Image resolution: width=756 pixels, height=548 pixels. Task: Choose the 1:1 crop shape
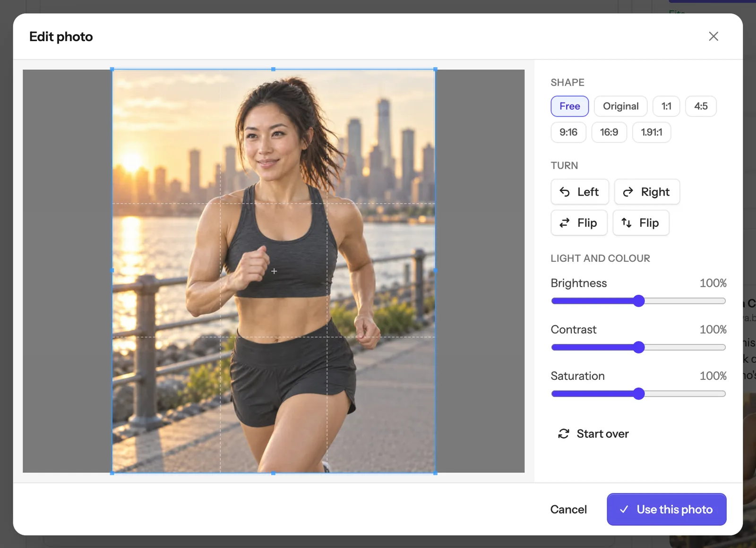click(666, 106)
